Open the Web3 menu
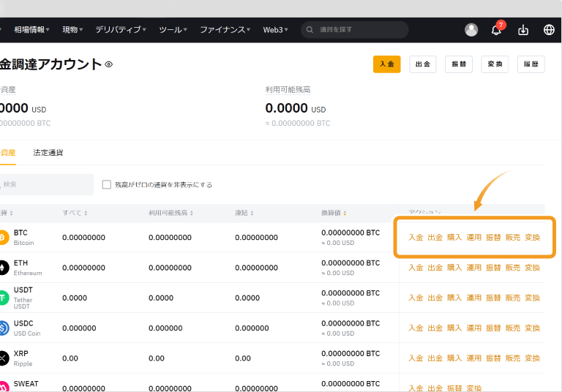Screen dimensions: 562x392 click(275, 30)
